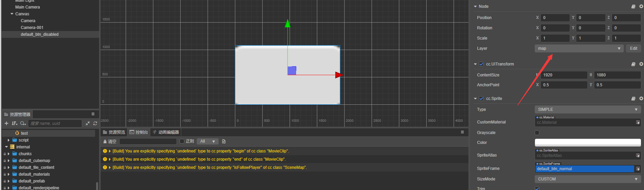Collapse the cc.UITransform section
Image resolution: width=644 pixels, height=190 pixels.
[x=475, y=64]
